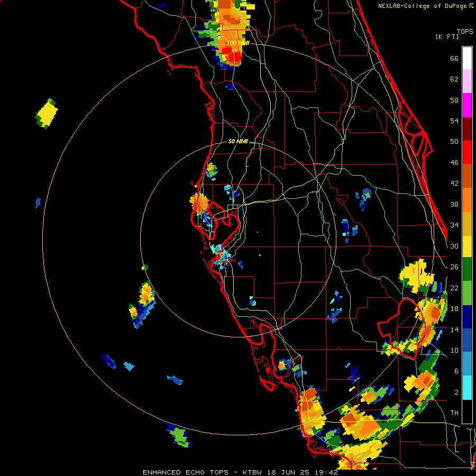The width and height of the screenshot is (476, 476).
Task: Pick the cyan legend swatch
Action: click(467, 388)
